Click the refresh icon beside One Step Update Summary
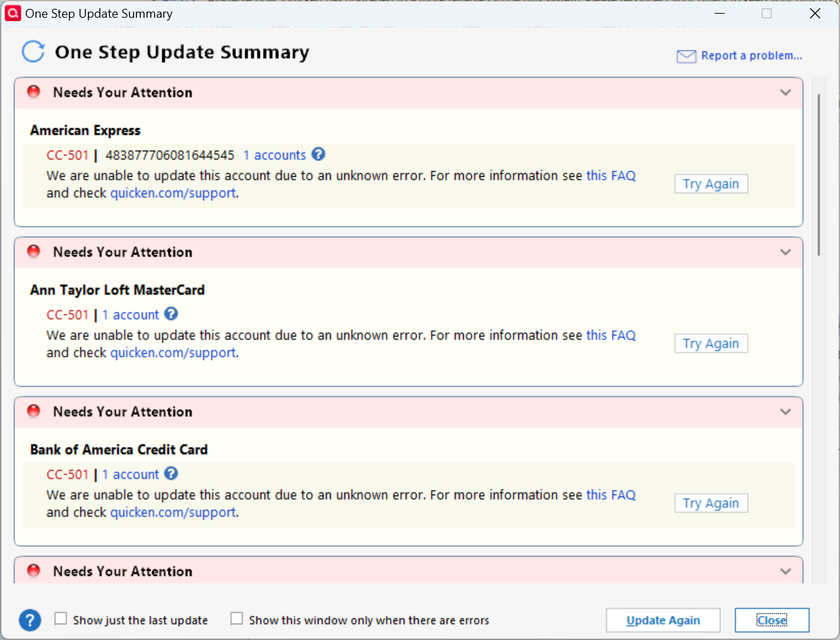 pos(33,52)
